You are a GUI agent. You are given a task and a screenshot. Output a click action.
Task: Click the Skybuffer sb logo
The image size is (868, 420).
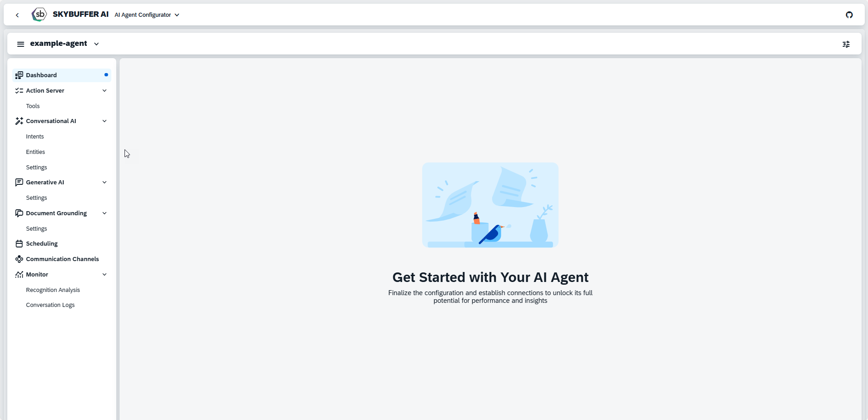point(40,15)
